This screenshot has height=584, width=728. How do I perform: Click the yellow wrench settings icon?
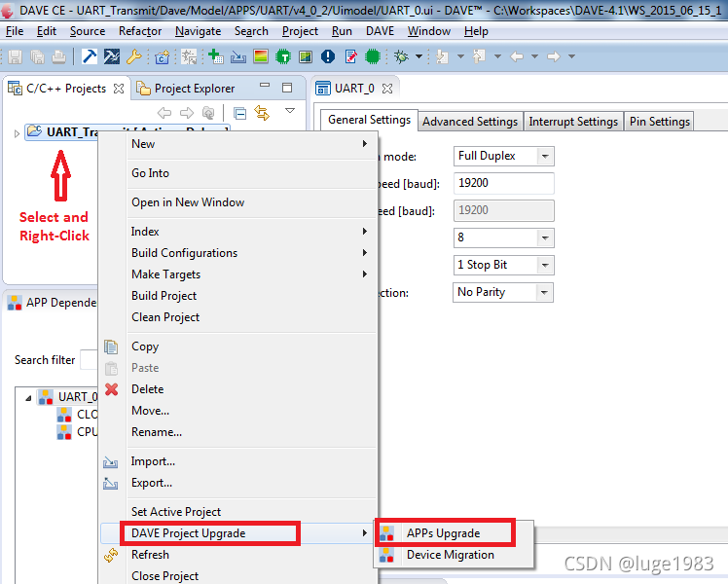coord(133,56)
